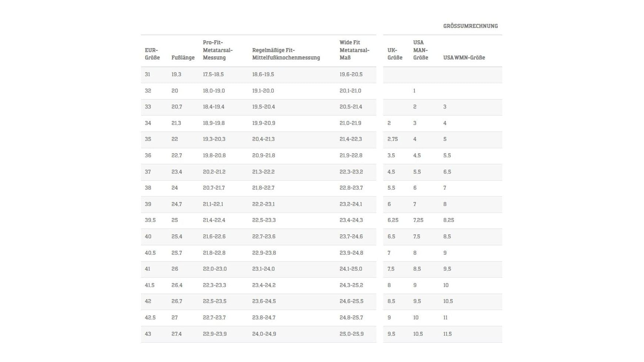This screenshot has width=644, height=362.
Task: Click the Wide Fit Metatarsal-Maß header
Action: point(354,50)
